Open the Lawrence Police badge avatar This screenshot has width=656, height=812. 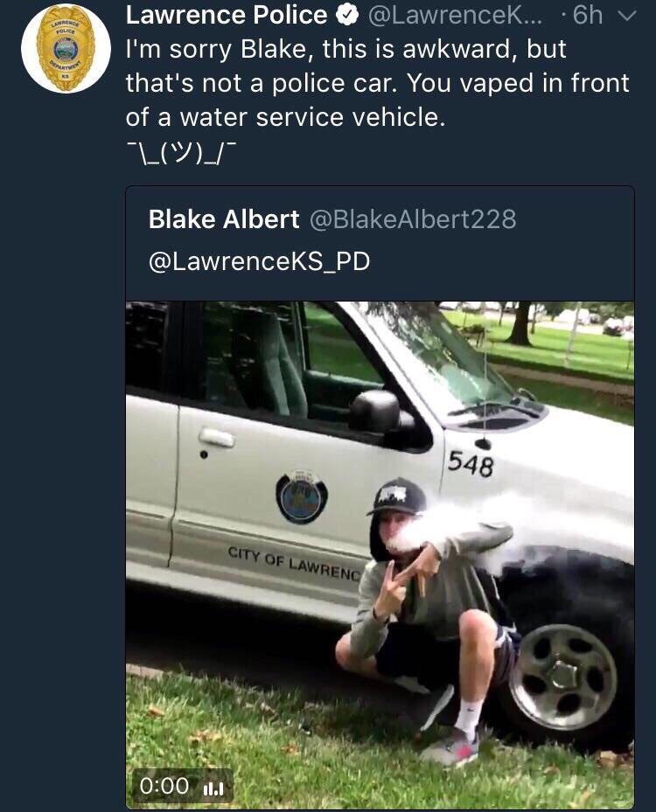(x=66, y=49)
